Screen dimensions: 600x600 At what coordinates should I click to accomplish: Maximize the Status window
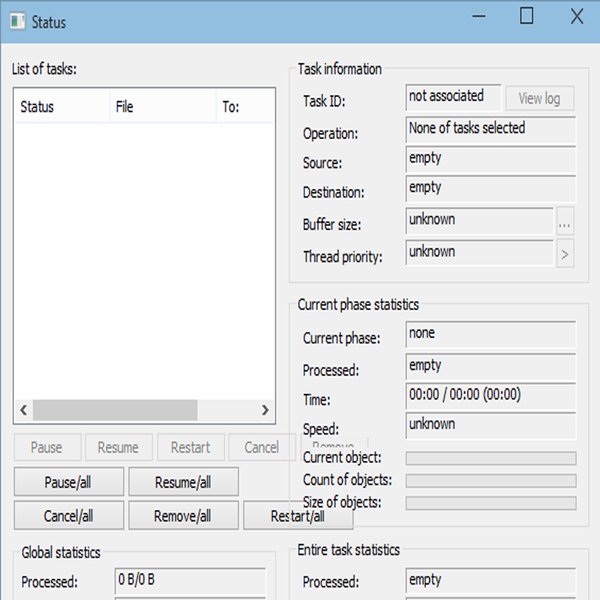point(527,16)
